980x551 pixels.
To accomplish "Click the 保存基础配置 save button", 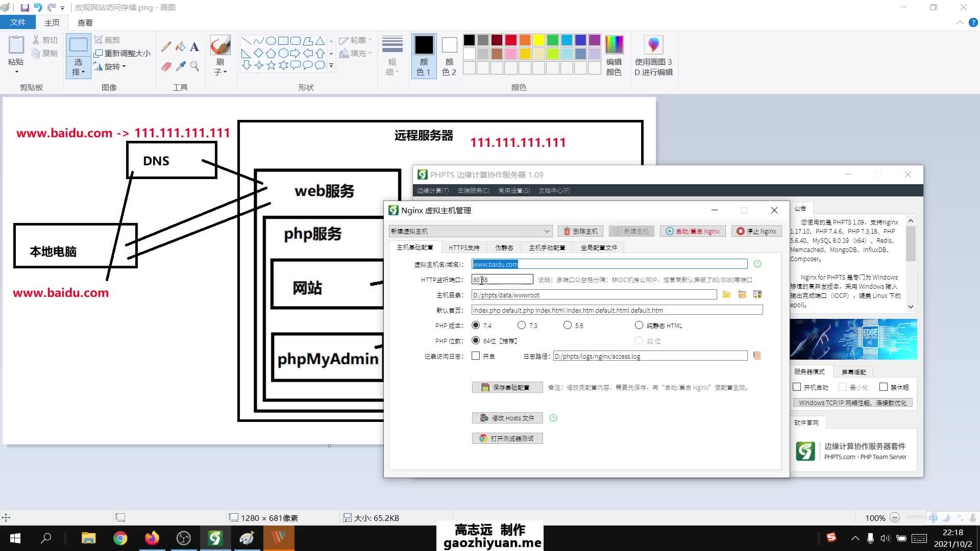I will (x=507, y=387).
